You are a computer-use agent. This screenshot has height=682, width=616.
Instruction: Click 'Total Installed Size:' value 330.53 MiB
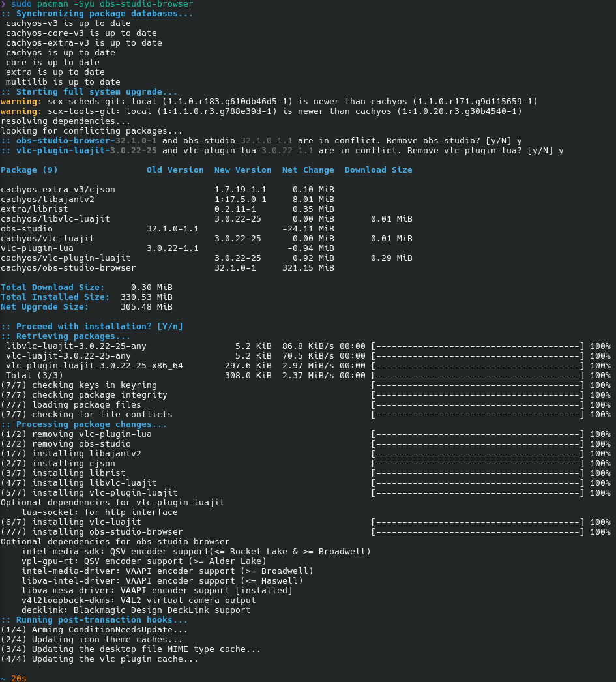(147, 297)
